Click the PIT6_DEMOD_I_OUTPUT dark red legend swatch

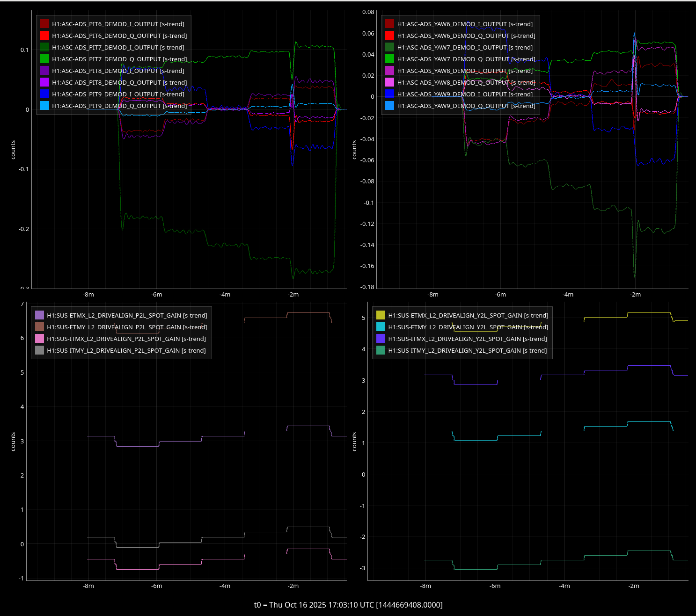click(x=44, y=24)
